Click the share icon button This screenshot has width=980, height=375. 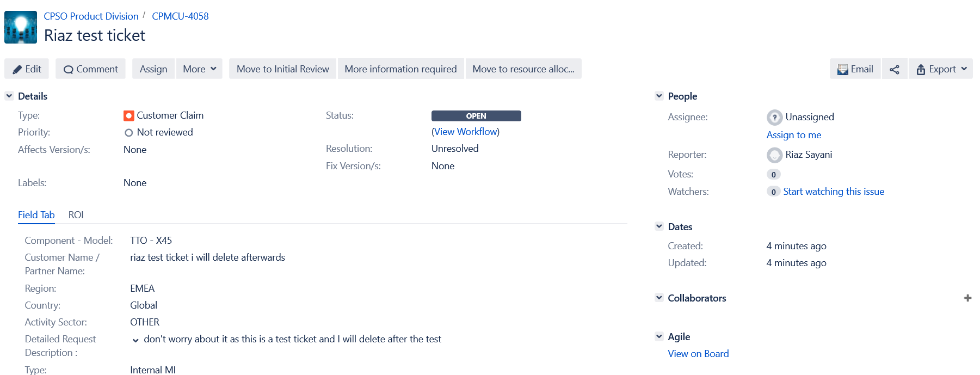[x=895, y=69]
